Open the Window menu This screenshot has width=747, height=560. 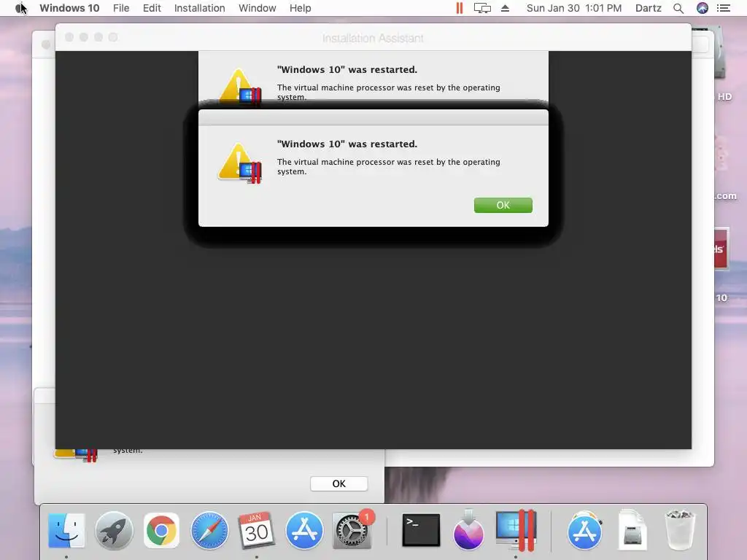tap(258, 8)
